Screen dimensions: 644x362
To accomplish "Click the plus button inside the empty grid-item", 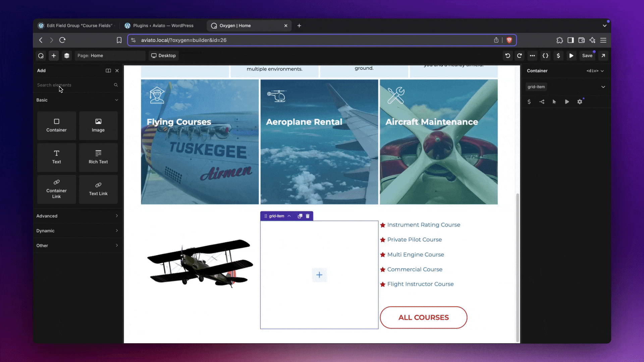I will tap(319, 275).
